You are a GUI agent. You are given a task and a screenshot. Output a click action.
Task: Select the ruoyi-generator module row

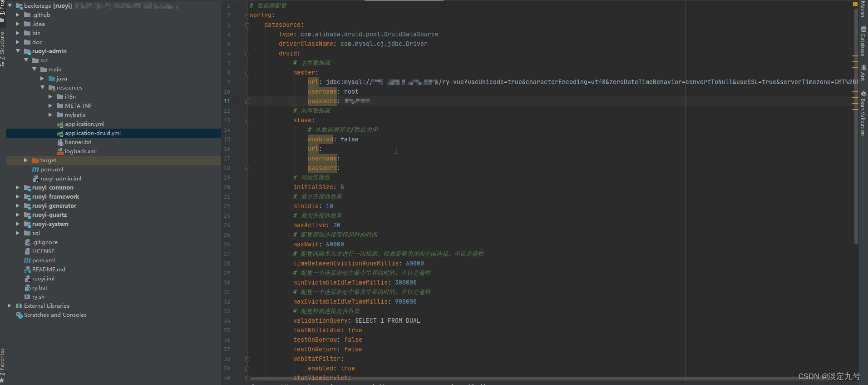click(113, 206)
